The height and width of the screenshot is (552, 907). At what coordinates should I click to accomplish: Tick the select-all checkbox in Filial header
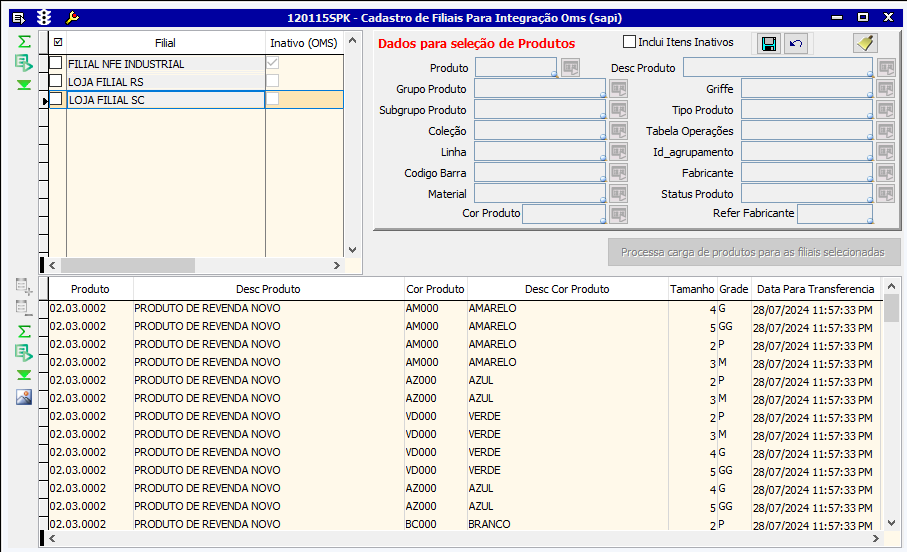57,42
